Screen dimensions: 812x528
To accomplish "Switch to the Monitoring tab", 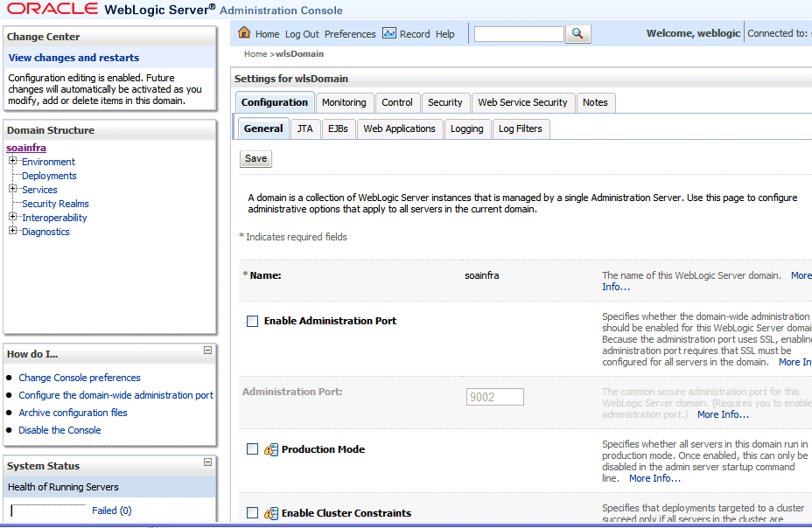I will coord(344,102).
